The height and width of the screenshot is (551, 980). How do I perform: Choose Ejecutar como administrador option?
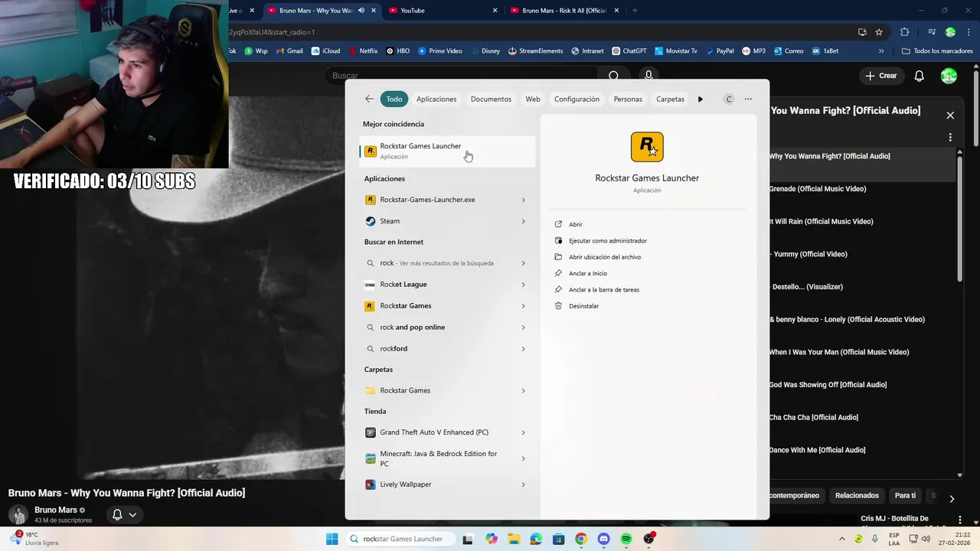coord(607,240)
